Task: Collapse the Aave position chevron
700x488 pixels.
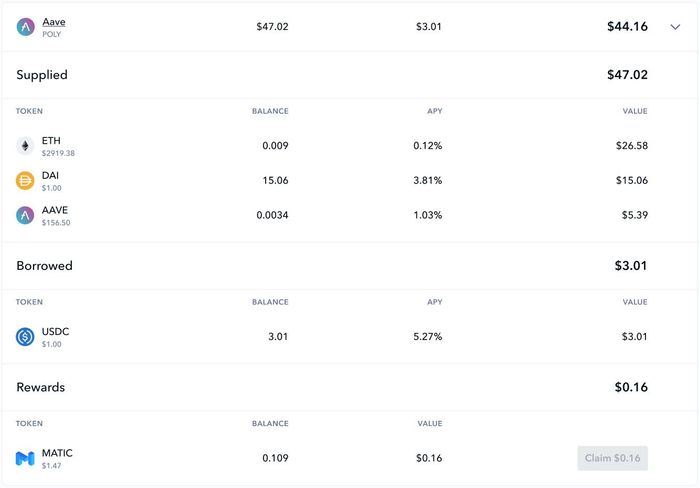Action: [x=675, y=27]
